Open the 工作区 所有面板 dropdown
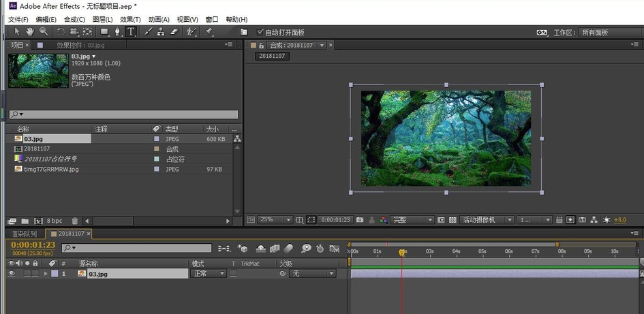 (611, 33)
